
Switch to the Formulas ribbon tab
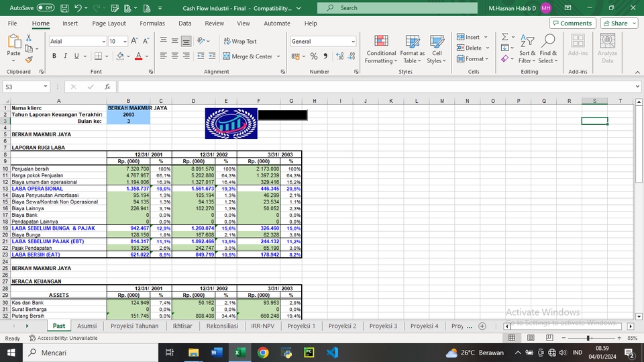[152, 24]
